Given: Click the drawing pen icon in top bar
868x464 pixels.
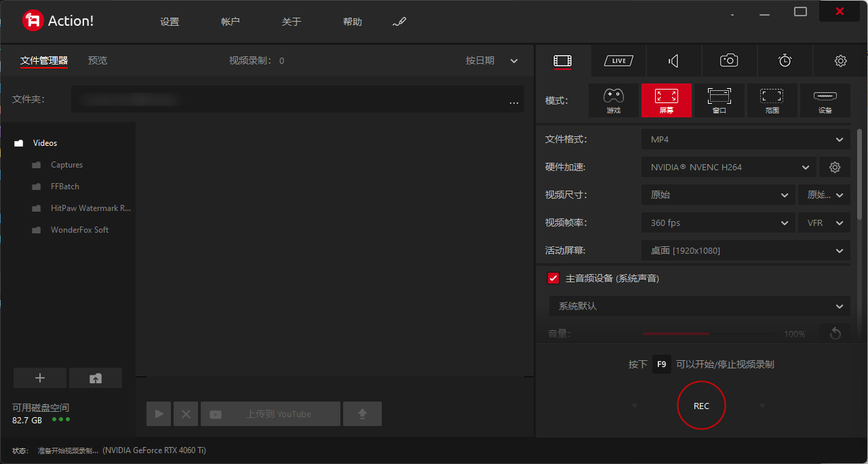Looking at the screenshot, I should pyautogui.click(x=399, y=22).
